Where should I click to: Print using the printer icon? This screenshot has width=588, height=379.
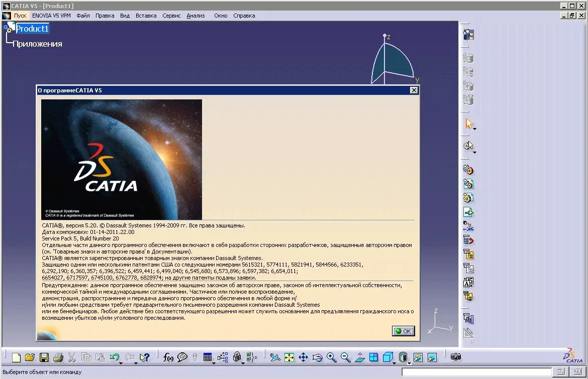pyautogui.click(x=58, y=357)
